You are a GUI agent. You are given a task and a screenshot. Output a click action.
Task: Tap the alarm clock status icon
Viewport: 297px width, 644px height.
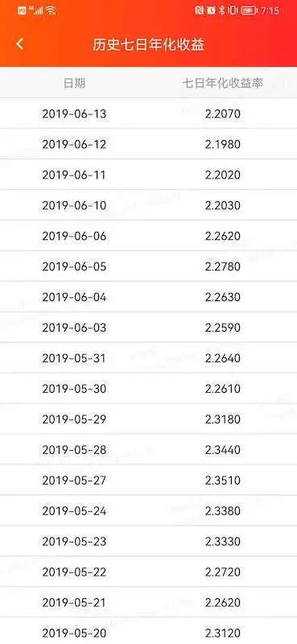pos(211,10)
